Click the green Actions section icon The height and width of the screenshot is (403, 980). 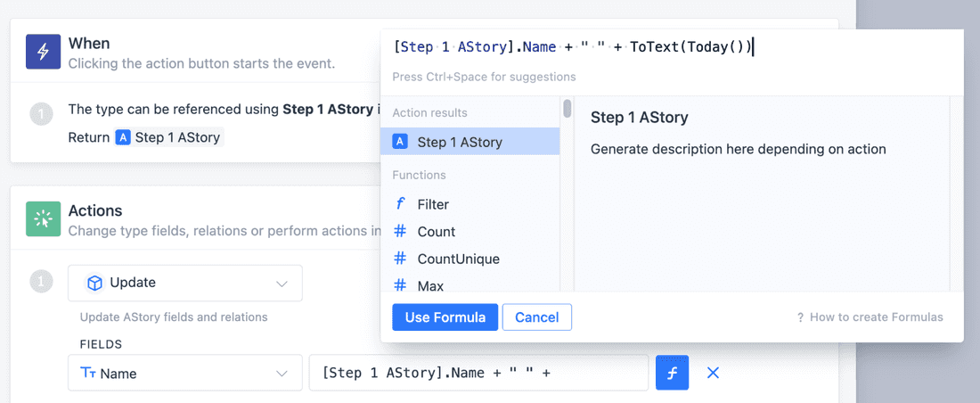click(x=43, y=219)
